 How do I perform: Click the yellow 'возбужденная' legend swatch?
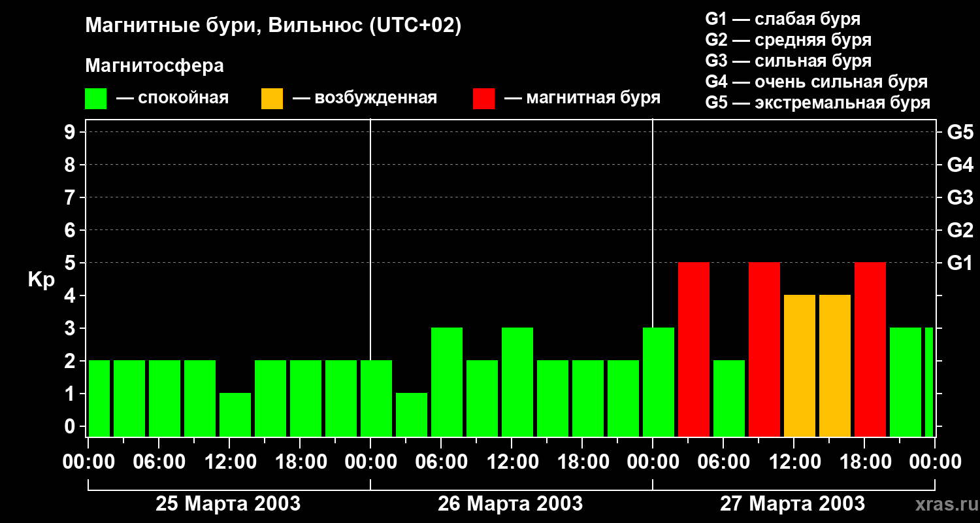[272, 99]
